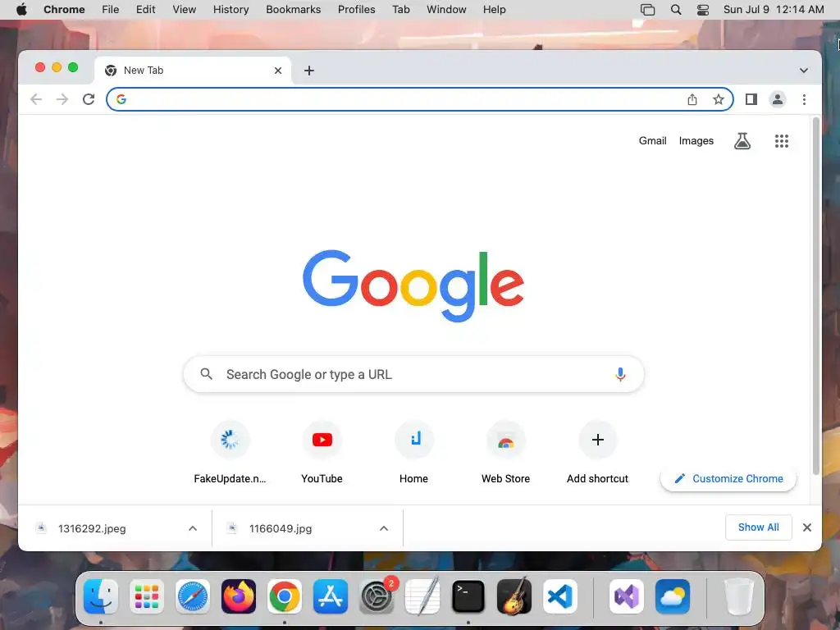The width and height of the screenshot is (840, 630).
Task: Open the tab search dropdown chevron
Action: click(x=804, y=71)
